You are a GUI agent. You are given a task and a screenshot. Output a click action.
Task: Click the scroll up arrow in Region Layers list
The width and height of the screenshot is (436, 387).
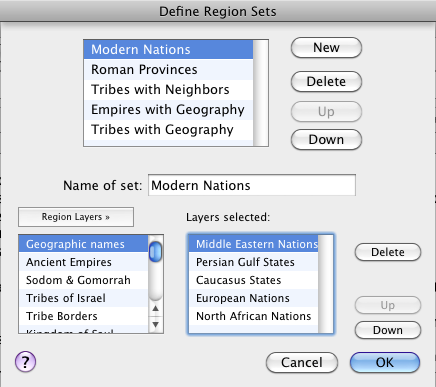coord(155,308)
